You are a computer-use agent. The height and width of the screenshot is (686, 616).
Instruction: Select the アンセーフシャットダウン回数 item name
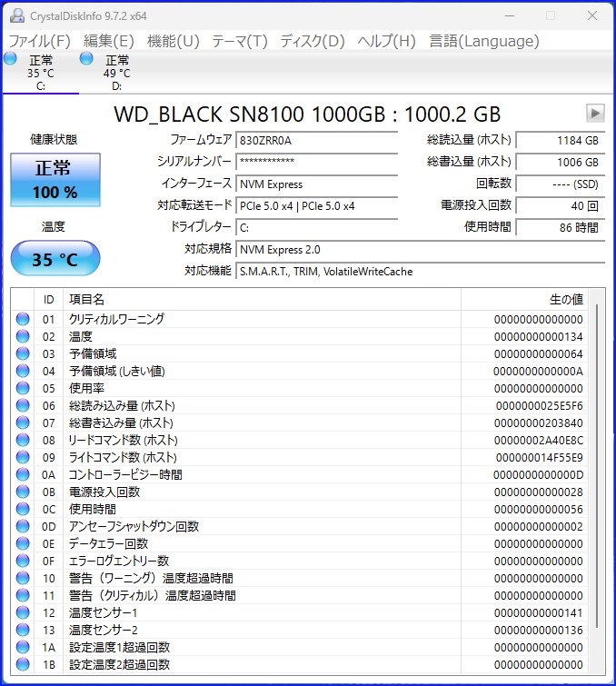(x=134, y=526)
